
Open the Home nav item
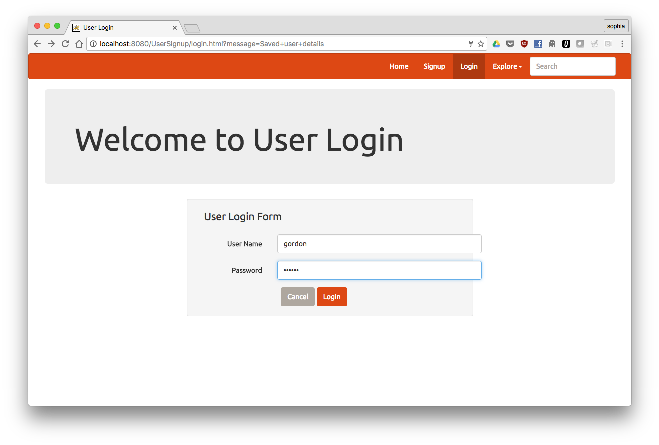click(398, 67)
